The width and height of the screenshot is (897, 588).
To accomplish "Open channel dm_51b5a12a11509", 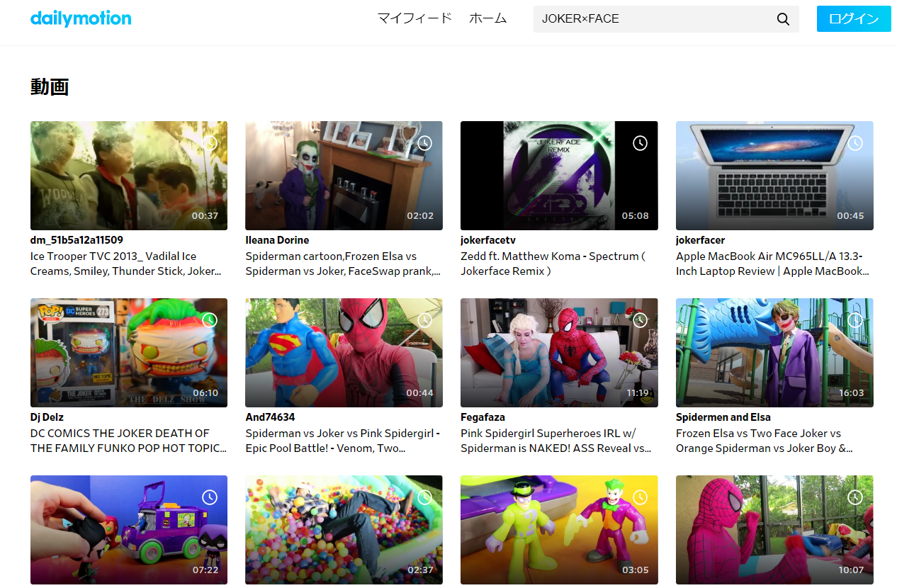I will 77,240.
